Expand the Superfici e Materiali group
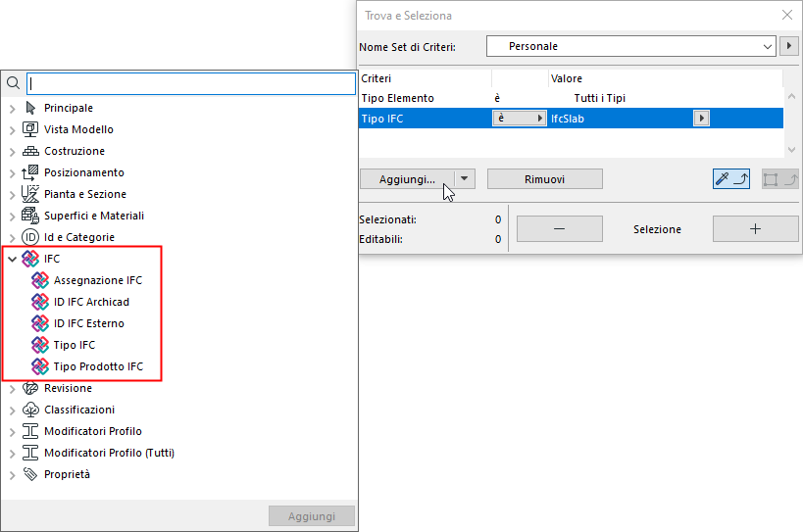 coord(13,216)
